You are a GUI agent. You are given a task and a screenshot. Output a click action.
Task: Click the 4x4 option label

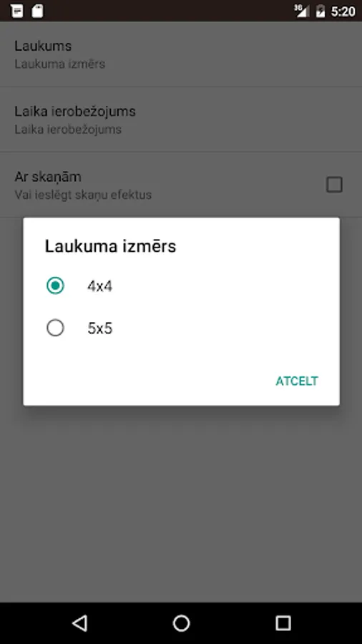pos(99,286)
